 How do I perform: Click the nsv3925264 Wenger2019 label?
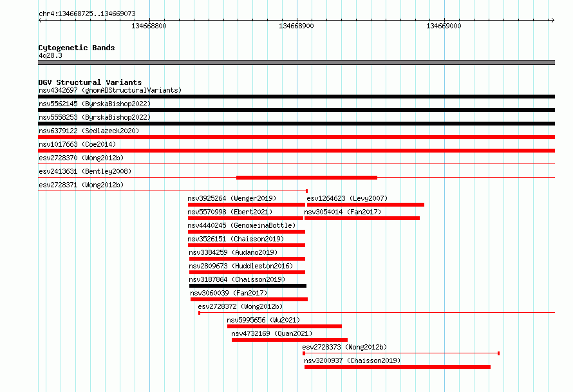[232, 198]
